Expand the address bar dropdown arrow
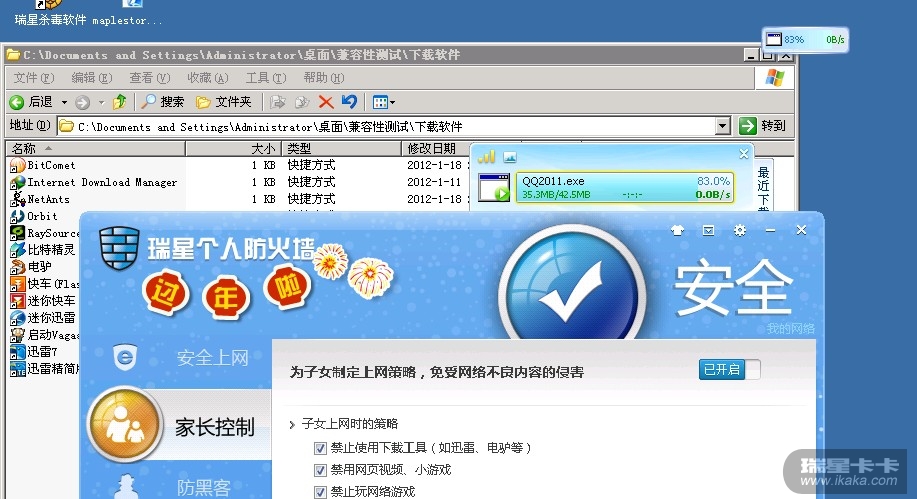 click(723, 126)
